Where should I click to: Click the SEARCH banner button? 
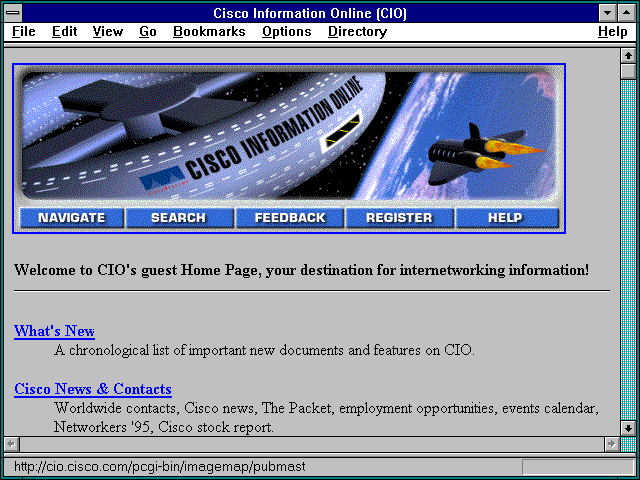[x=179, y=218]
